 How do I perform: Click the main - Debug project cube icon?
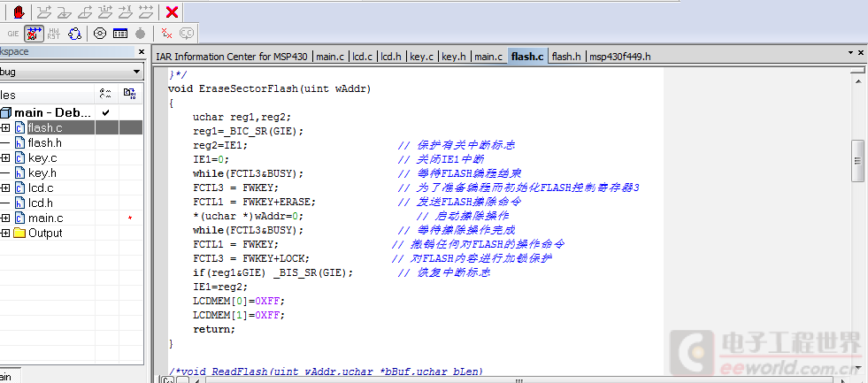point(5,113)
